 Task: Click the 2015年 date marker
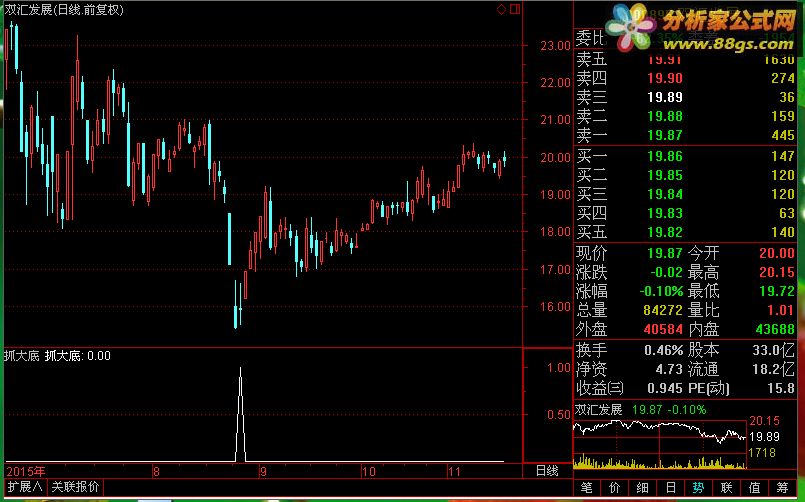click(25, 471)
